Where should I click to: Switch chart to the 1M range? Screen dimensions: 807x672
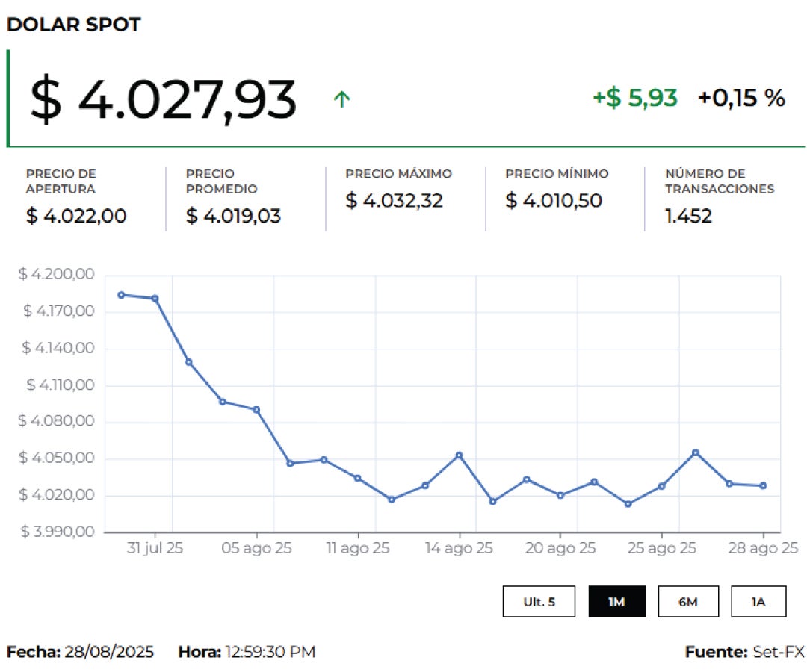click(616, 602)
